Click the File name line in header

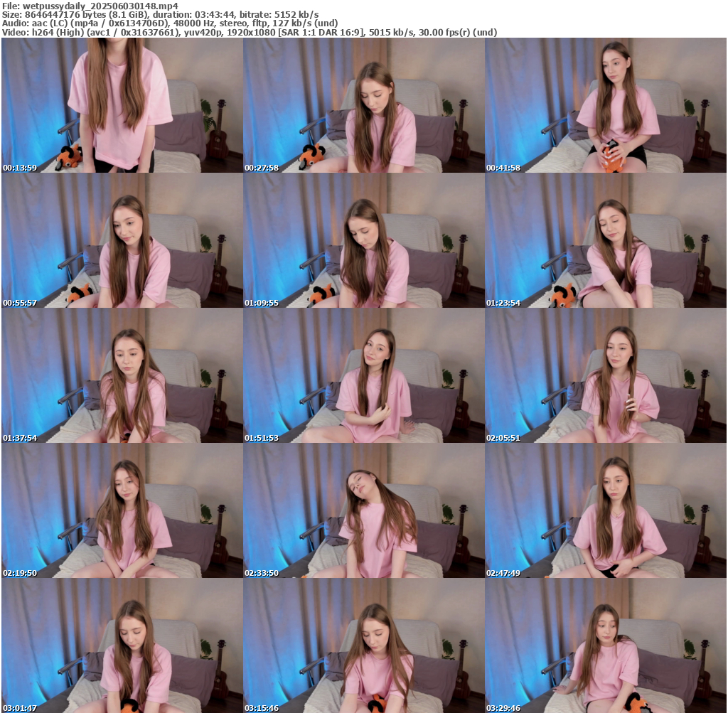click(90, 6)
